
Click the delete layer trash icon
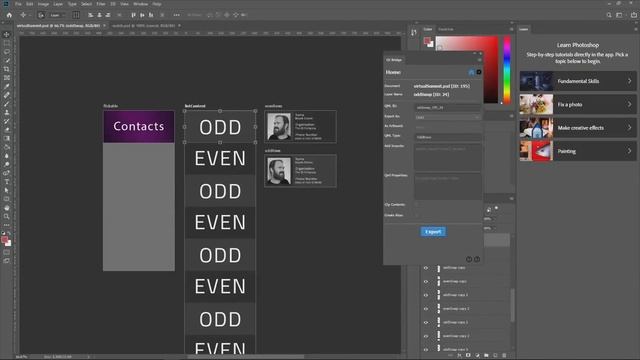click(504, 356)
